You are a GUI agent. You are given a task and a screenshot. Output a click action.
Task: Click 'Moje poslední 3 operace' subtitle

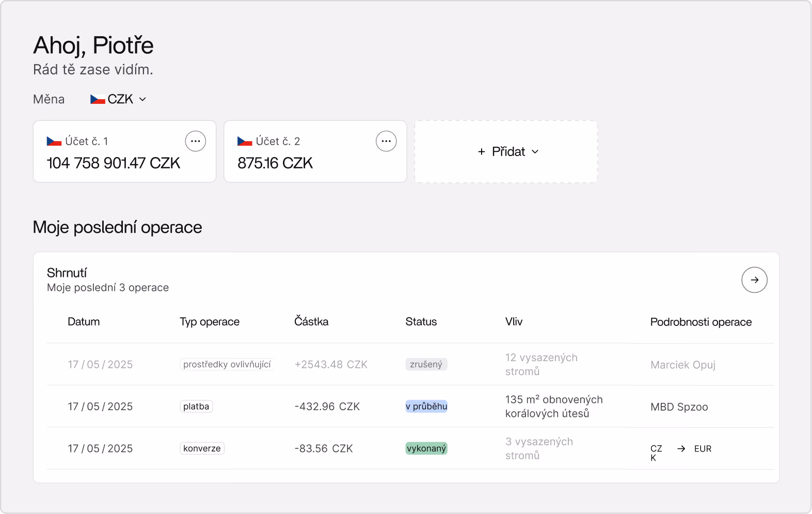(108, 288)
